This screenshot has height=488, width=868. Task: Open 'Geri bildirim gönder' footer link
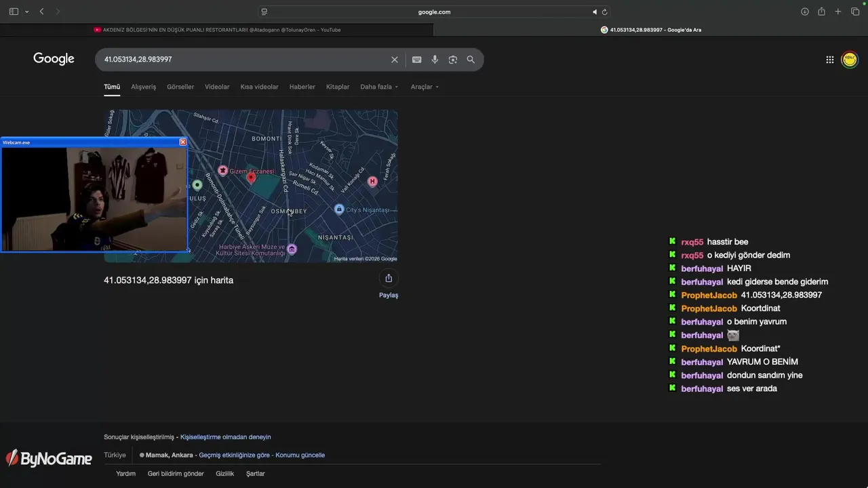(x=176, y=474)
